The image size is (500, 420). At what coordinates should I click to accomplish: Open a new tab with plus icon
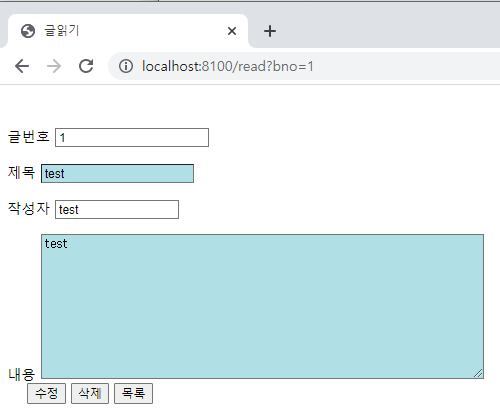coord(270,31)
